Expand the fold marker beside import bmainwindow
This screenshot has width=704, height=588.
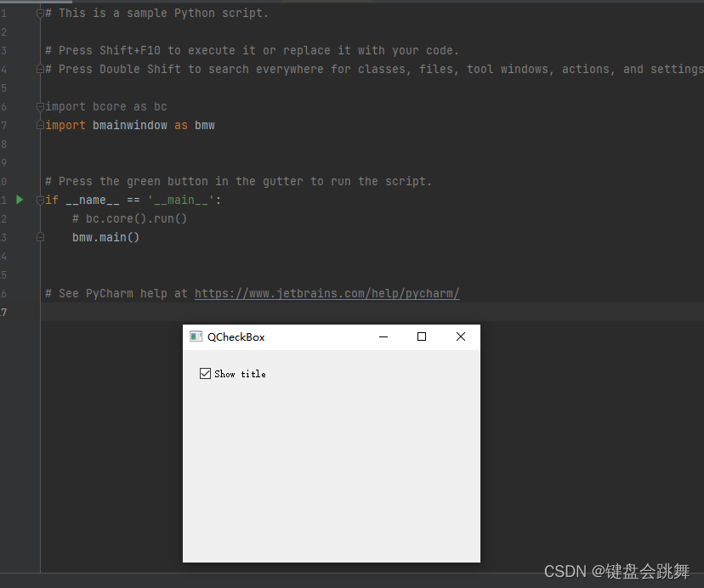click(39, 125)
